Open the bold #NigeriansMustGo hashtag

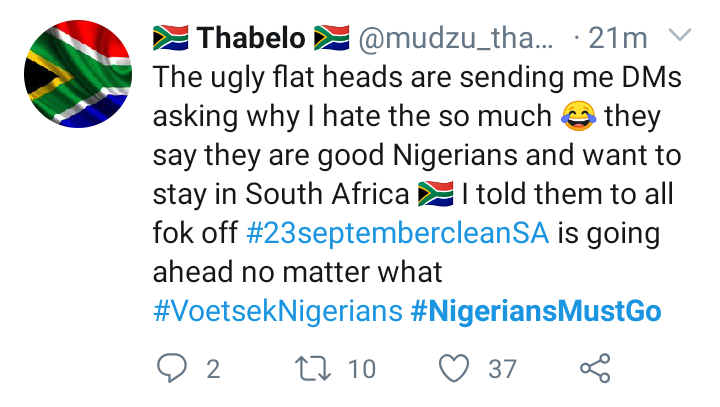point(536,310)
